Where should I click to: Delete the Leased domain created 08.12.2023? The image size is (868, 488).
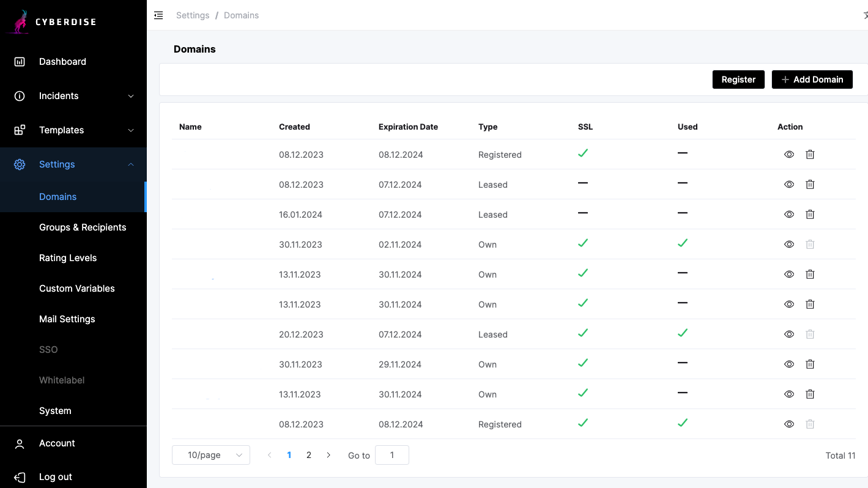[x=810, y=185]
